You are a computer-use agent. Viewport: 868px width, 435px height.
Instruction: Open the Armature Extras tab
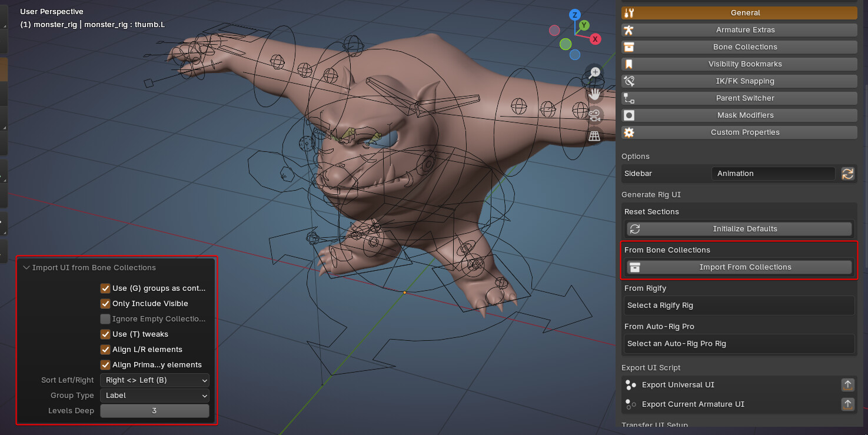pos(740,30)
